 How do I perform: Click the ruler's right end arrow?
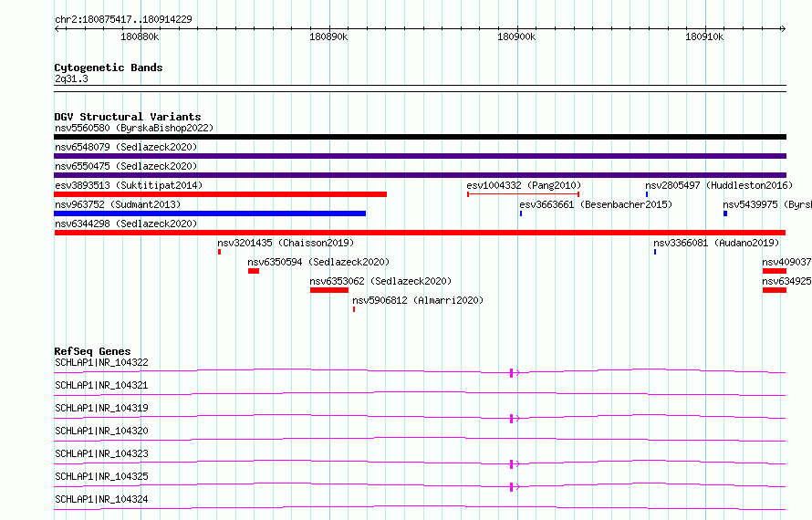pos(783,29)
